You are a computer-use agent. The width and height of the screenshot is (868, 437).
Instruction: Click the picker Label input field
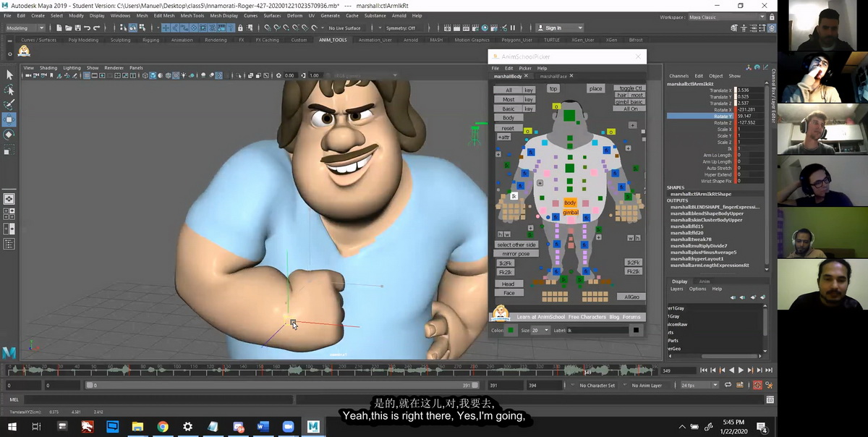(x=597, y=330)
